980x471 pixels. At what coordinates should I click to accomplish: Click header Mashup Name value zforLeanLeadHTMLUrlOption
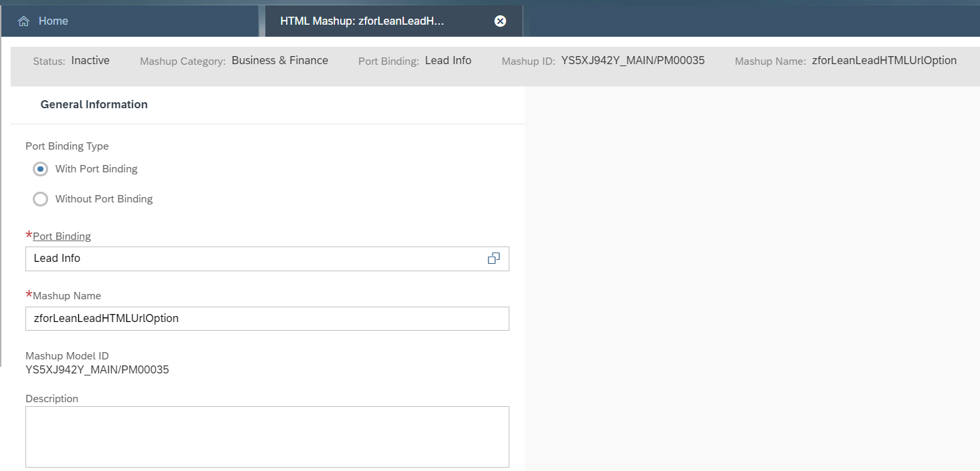point(884,60)
